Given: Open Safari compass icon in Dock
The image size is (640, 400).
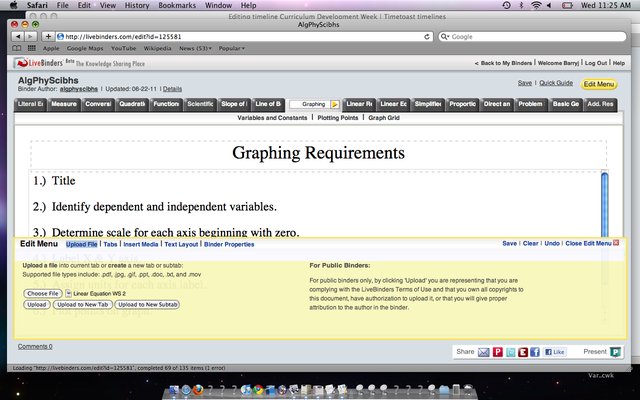Looking at the screenshot, I should [186, 389].
